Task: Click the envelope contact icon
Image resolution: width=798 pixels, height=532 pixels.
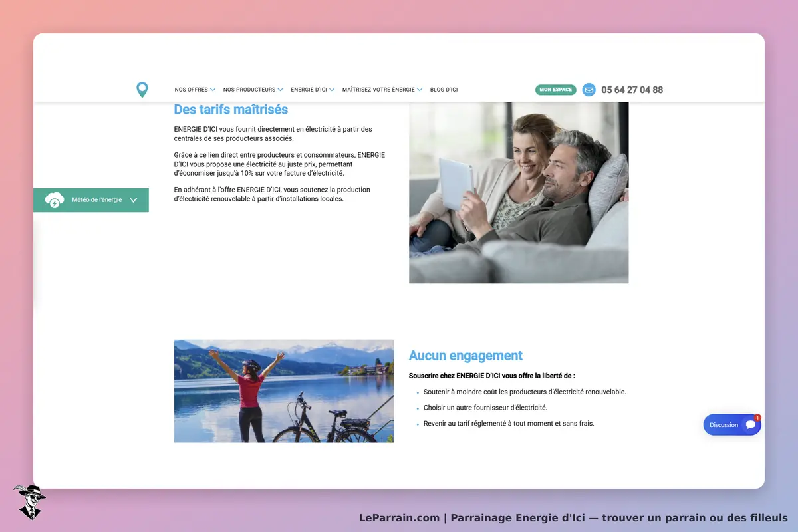Action: [x=589, y=90]
